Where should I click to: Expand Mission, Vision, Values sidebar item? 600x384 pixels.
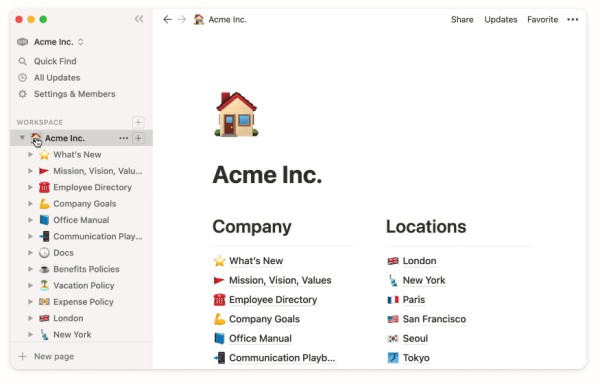point(30,171)
